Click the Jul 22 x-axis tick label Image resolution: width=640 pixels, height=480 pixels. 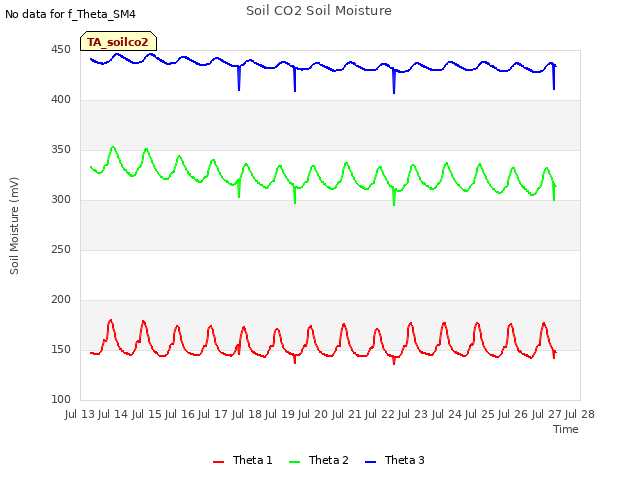tap(380, 414)
